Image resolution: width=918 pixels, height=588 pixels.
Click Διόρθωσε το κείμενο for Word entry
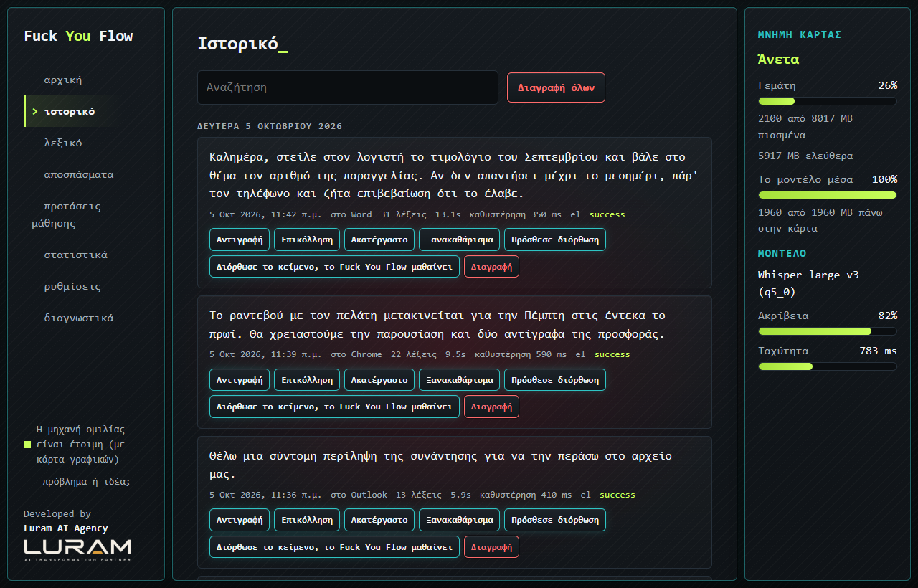pos(334,266)
